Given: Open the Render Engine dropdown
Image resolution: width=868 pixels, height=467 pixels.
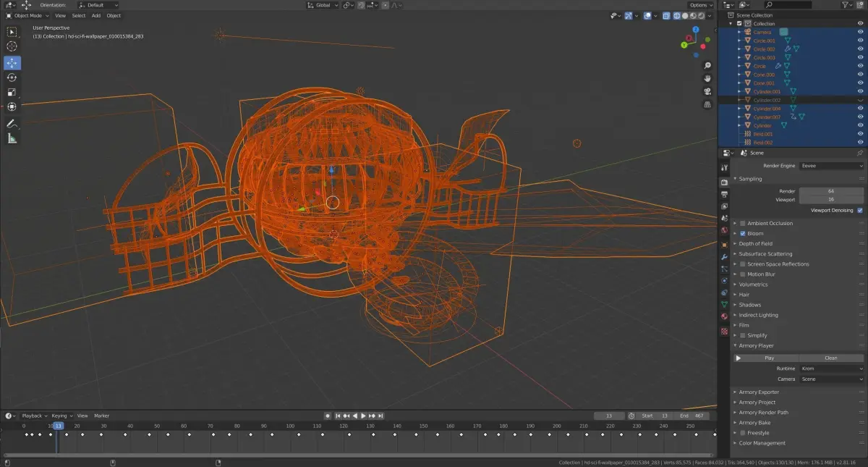Looking at the screenshot, I should (831, 166).
